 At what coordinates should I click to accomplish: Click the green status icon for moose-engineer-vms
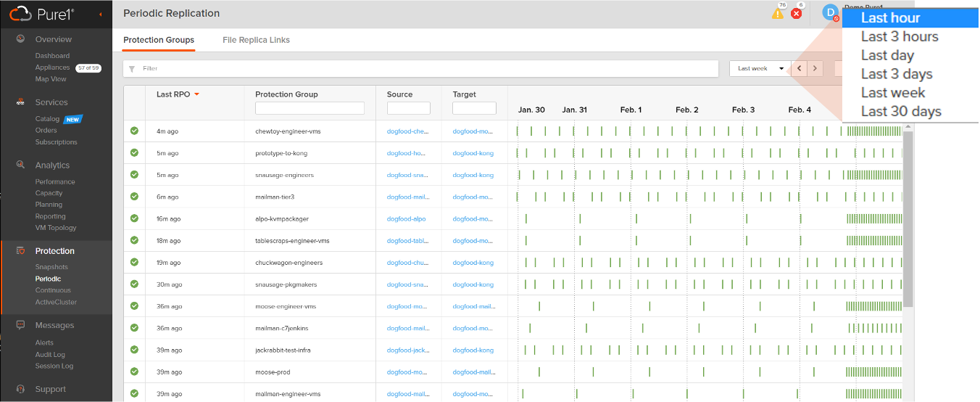pyautogui.click(x=134, y=306)
